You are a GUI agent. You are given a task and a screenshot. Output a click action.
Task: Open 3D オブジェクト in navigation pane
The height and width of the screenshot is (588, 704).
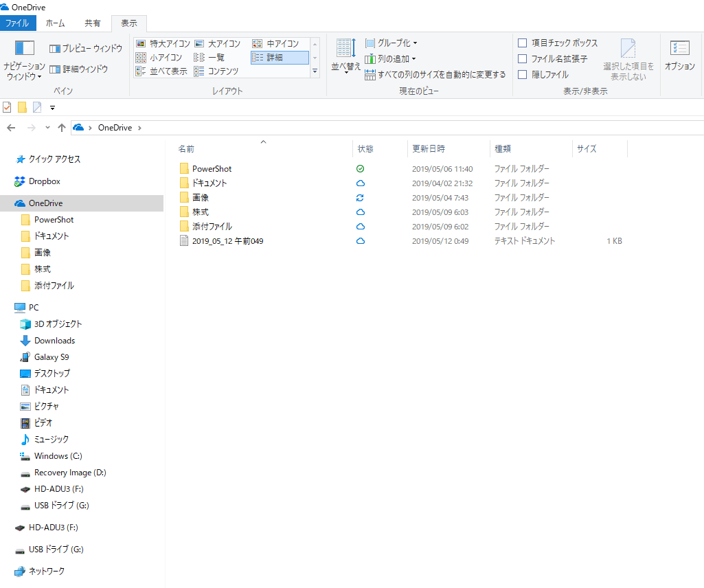pos(58,324)
